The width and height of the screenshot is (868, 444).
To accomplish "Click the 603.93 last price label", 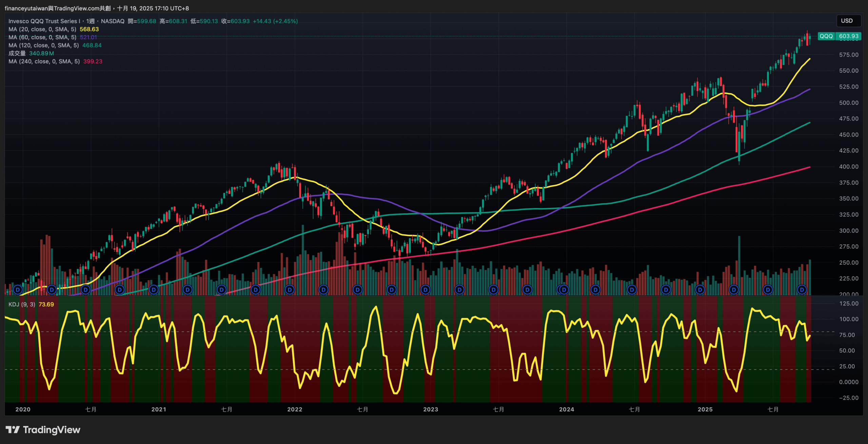I will click(849, 36).
